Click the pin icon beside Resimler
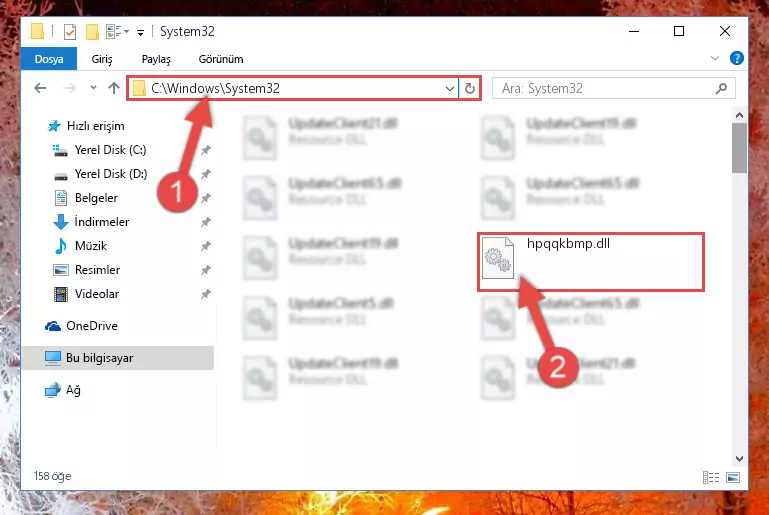This screenshot has width=769, height=515. (x=205, y=270)
